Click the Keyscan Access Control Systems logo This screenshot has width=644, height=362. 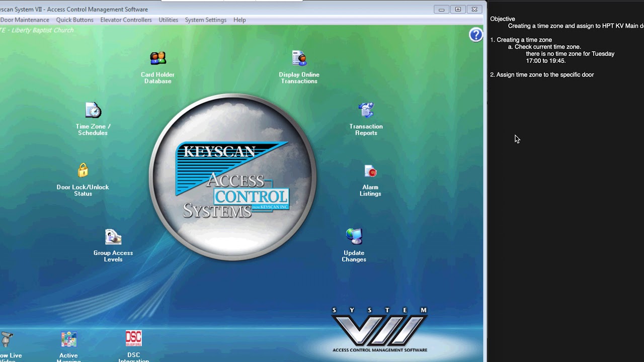pos(232,177)
